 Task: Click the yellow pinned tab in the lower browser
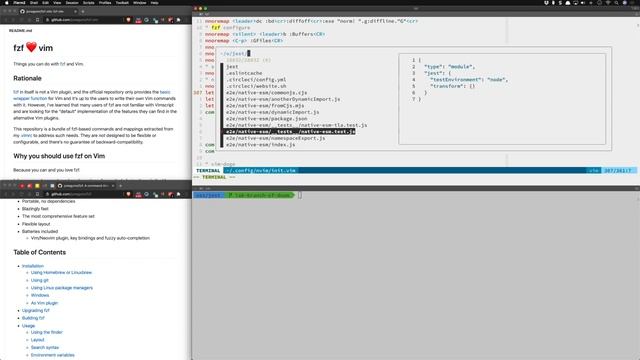(x=37, y=186)
